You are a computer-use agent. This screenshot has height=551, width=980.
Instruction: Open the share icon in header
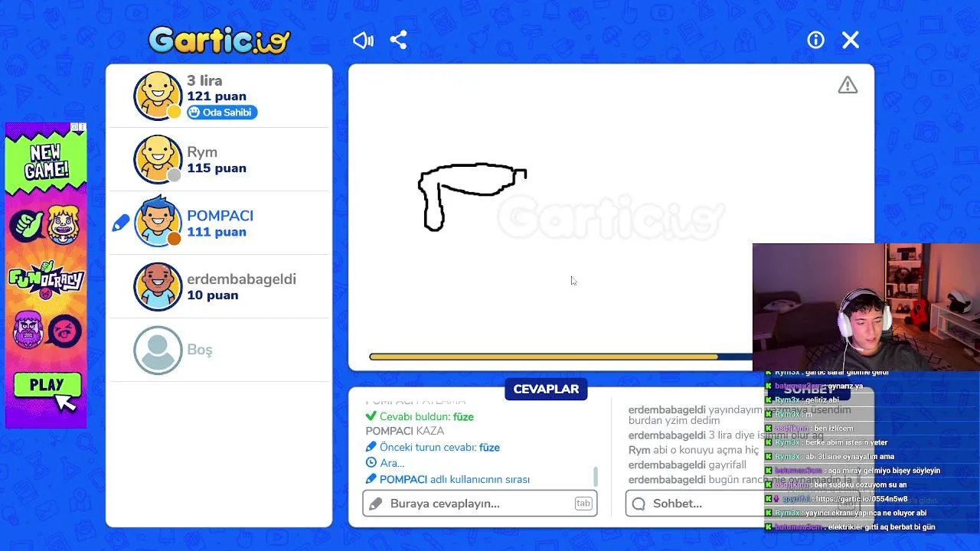pyautogui.click(x=398, y=41)
